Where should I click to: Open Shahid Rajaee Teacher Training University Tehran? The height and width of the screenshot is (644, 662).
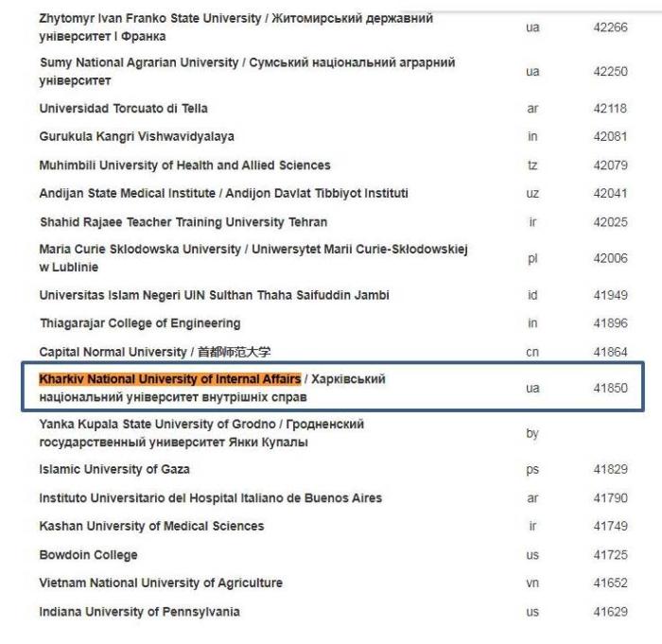(183, 222)
